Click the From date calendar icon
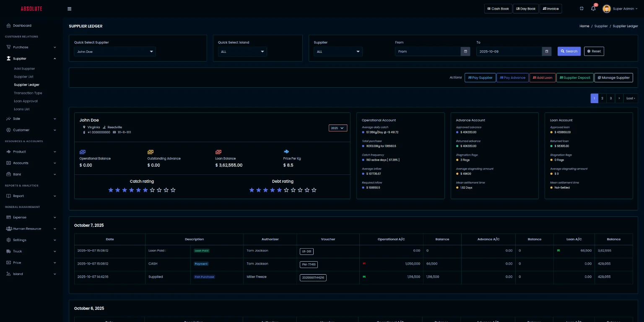 [x=465, y=52]
